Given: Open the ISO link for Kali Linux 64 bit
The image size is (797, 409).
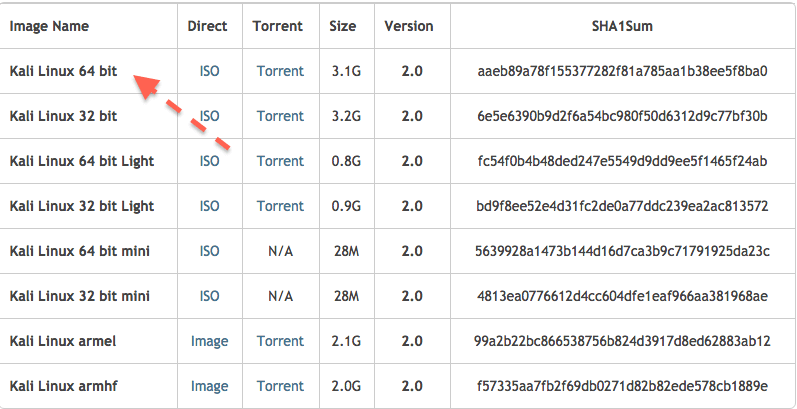Looking at the screenshot, I should tap(209, 71).
